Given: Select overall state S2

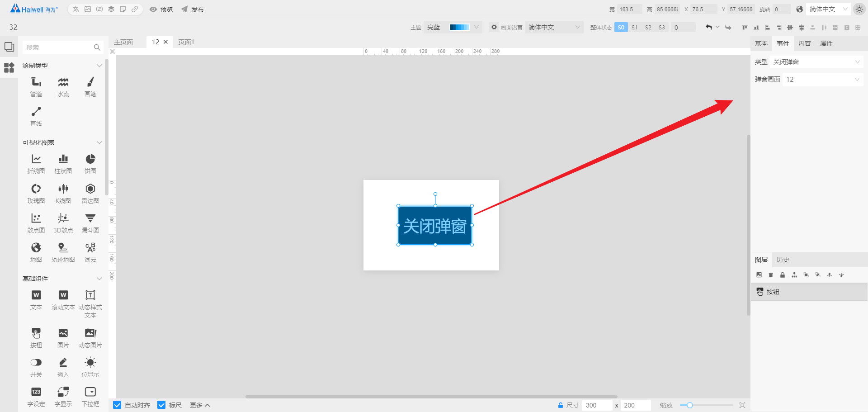Looking at the screenshot, I should click(x=648, y=28).
